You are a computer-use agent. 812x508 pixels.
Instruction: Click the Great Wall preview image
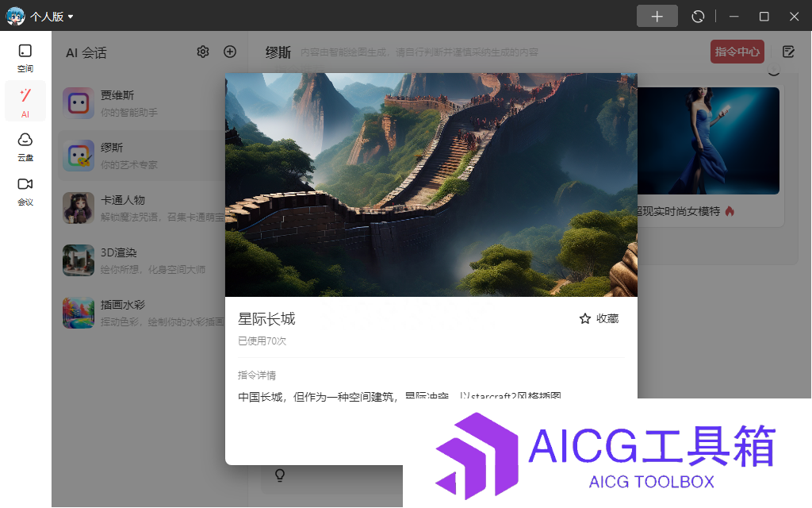coord(431,184)
